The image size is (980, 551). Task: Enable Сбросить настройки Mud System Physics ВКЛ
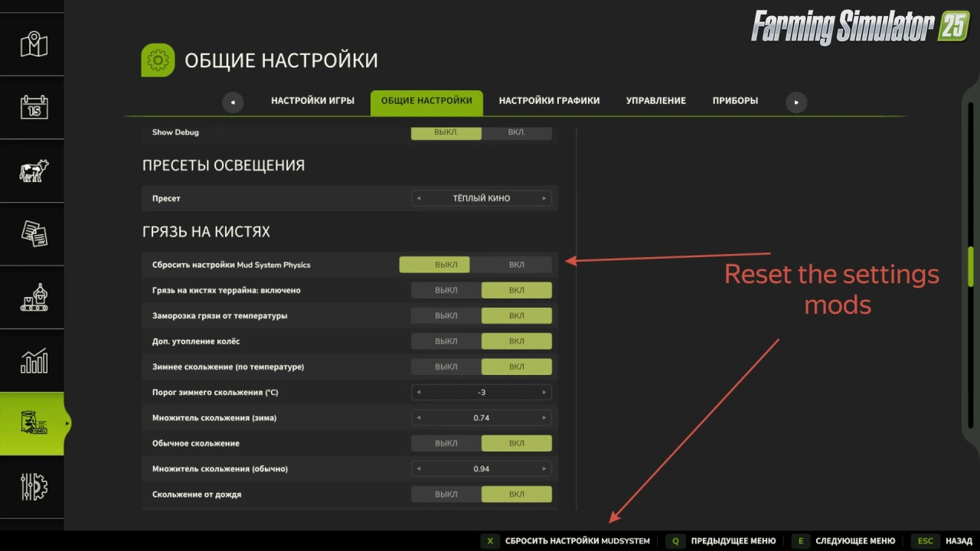coord(517,265)
